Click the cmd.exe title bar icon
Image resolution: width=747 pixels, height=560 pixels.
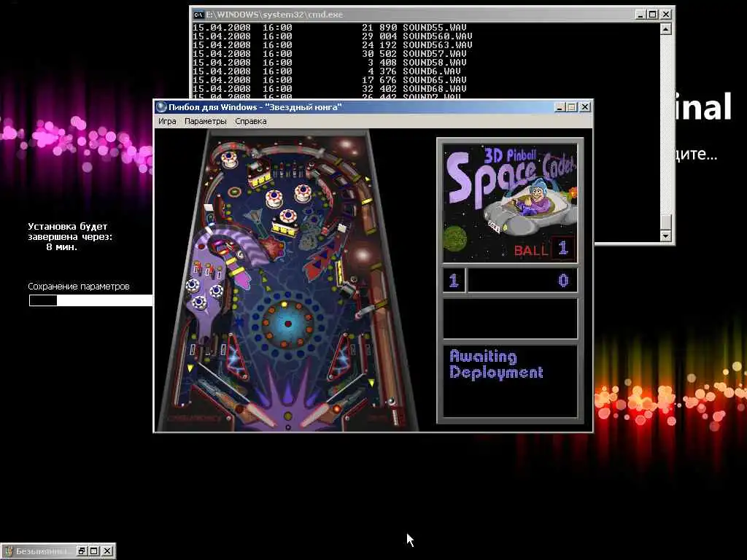click(198, 15)
